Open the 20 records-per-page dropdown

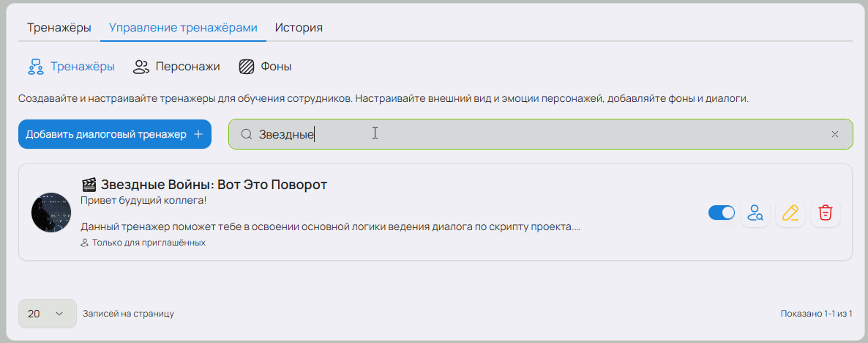click(47, 314)
